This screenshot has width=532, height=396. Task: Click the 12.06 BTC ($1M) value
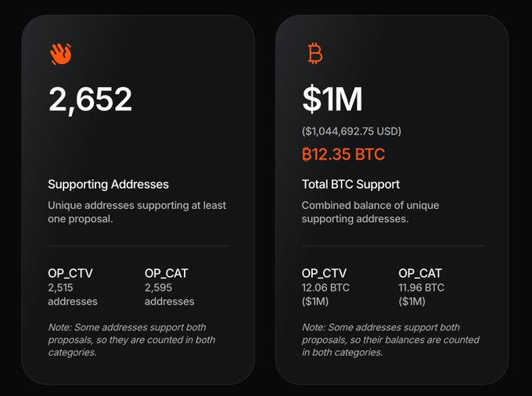tap(325, 294)
